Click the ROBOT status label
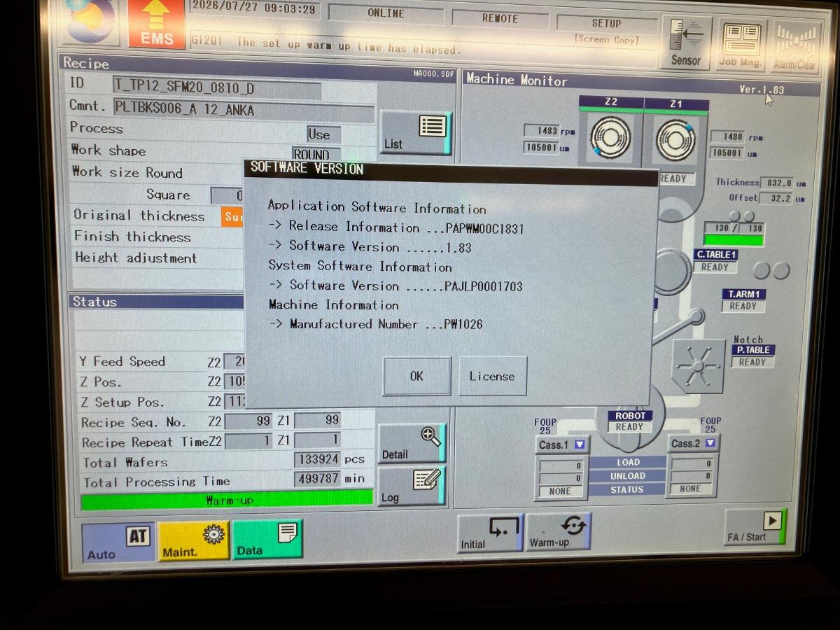Image resolution: width=840 pixels, height=630 pixels. tap(629, 416)
